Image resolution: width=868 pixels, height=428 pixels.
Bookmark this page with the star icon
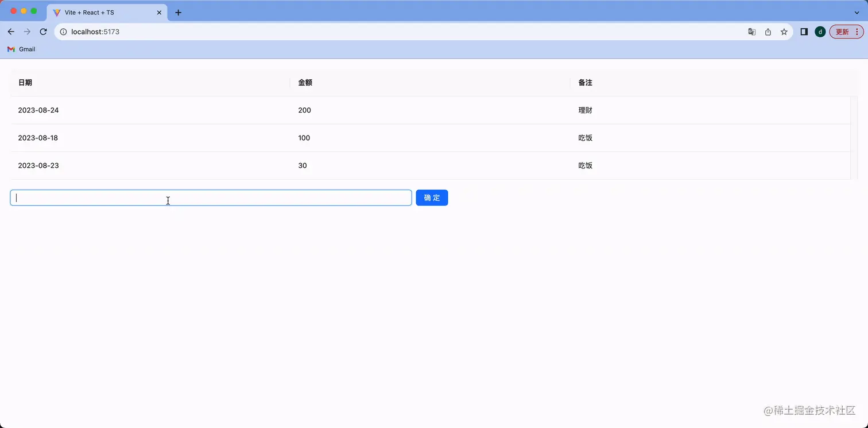coord(784,32)
